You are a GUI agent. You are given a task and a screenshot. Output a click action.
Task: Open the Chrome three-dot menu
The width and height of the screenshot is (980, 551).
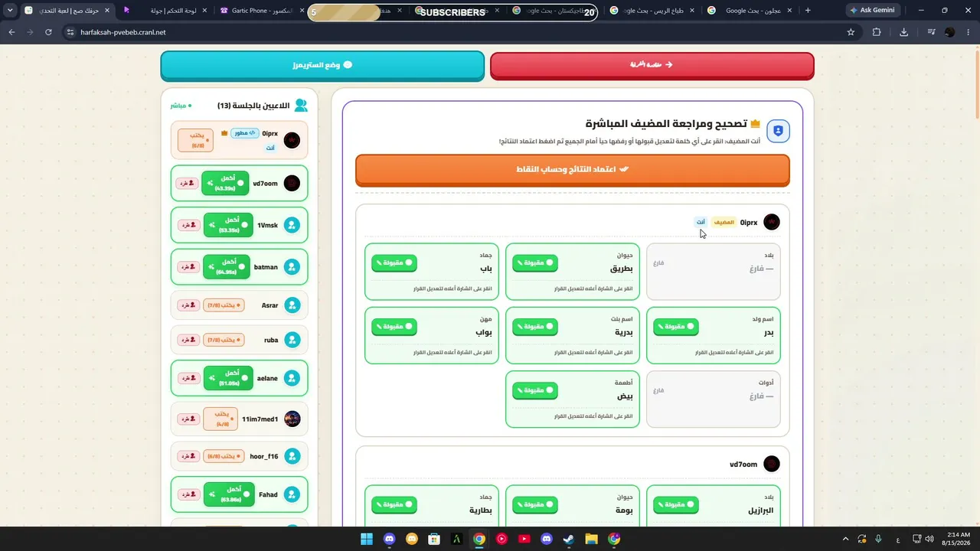click(x=969, y=32)
